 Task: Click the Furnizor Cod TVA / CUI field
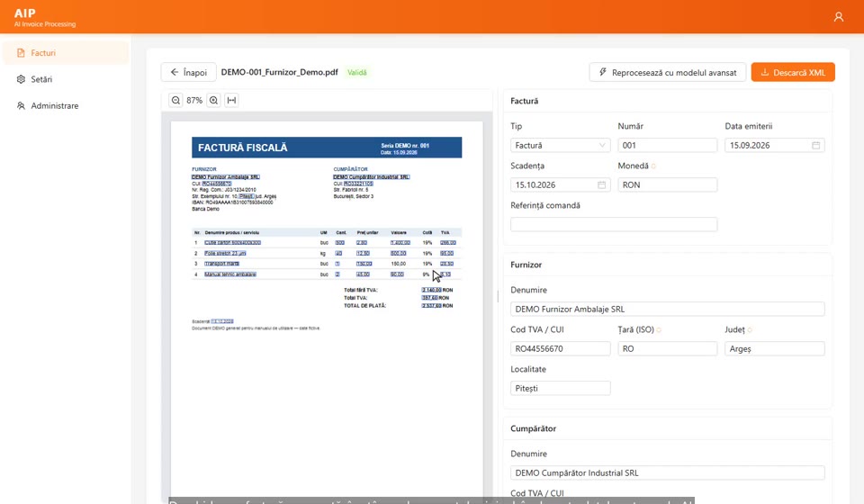point(560,348)
